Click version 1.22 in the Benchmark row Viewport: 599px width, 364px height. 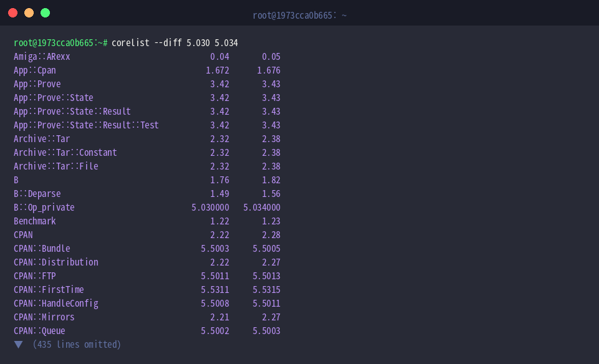coord(220,221)
